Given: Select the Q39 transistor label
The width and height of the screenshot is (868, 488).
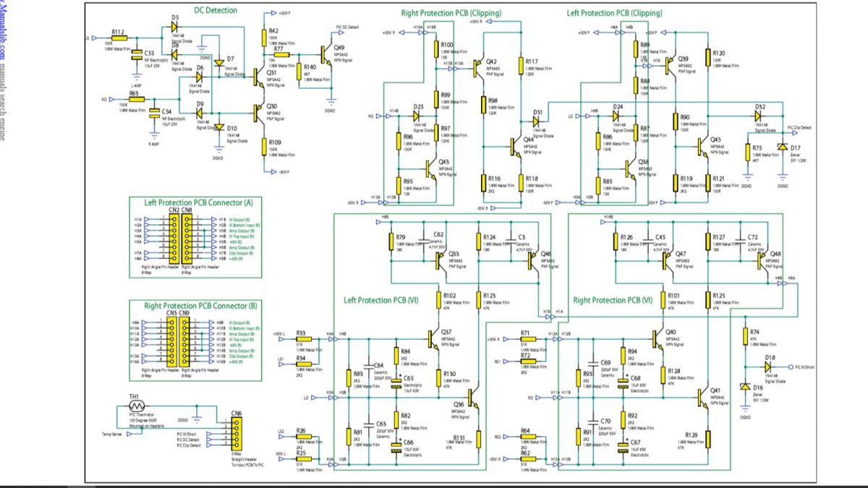Looking at the screenshot, I should 683,59.
